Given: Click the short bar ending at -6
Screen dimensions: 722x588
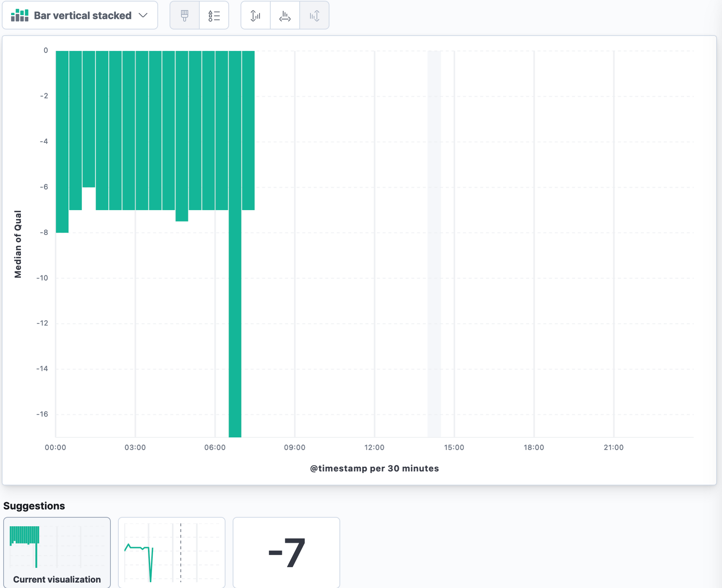Looking at the screenshot, I should click(x=89, y=119).
